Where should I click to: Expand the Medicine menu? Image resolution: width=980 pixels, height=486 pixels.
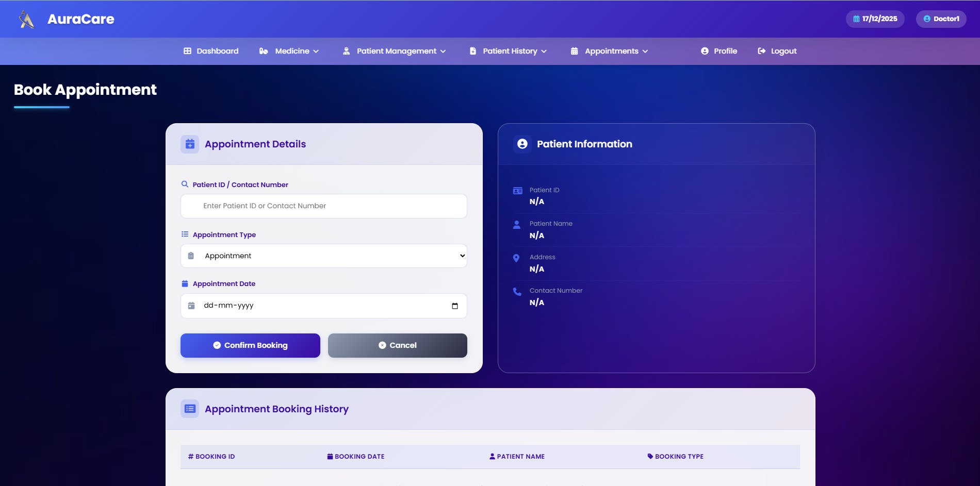(289, 51)
